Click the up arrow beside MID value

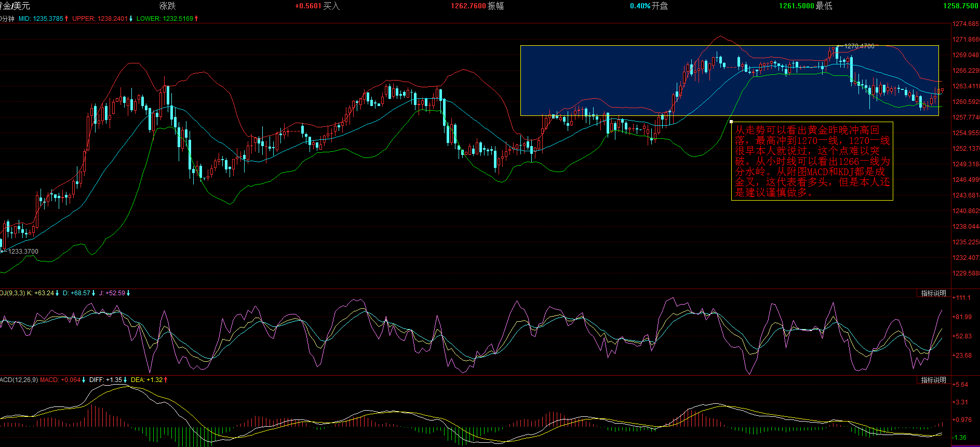[66, 19]
